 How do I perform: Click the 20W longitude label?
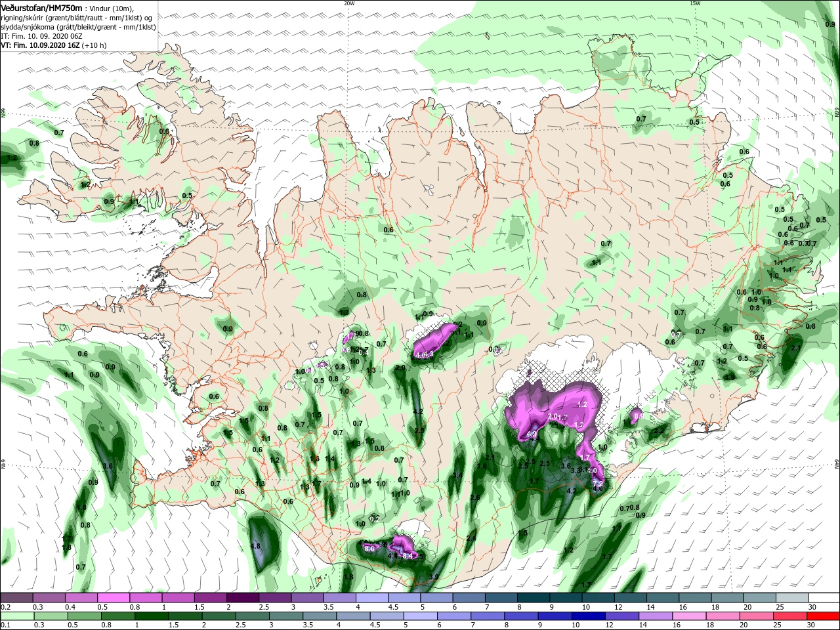pos(349,3)
